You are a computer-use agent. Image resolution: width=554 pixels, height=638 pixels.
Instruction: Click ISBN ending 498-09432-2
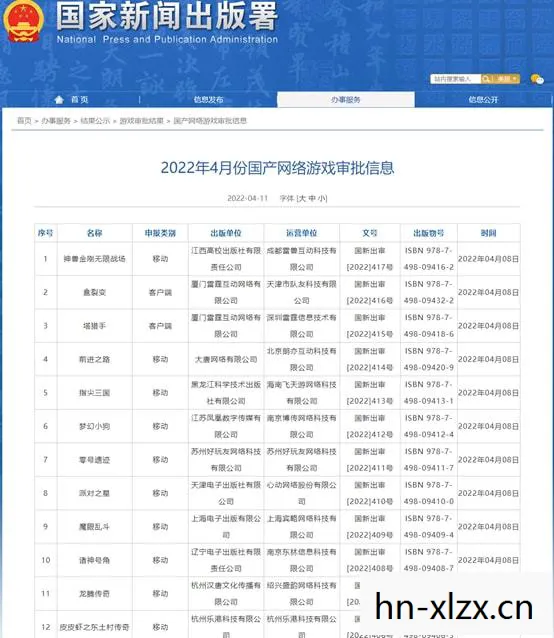[429, 301]
